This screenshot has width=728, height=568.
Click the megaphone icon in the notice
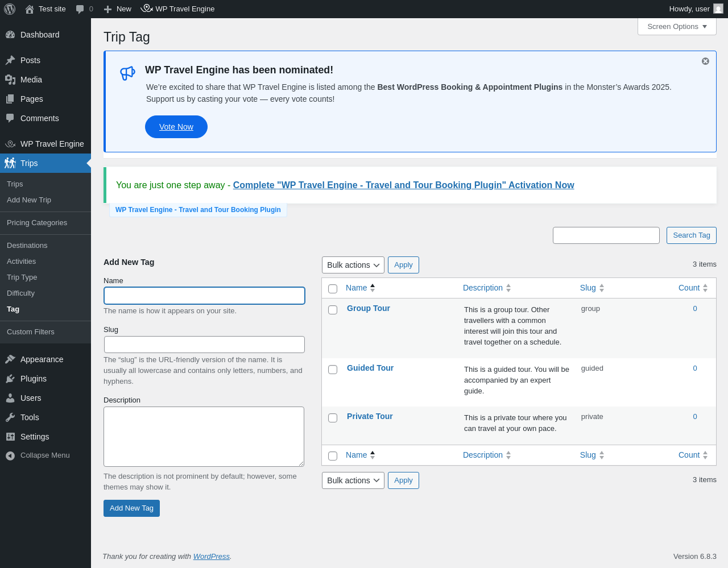(x=127, y=73)
